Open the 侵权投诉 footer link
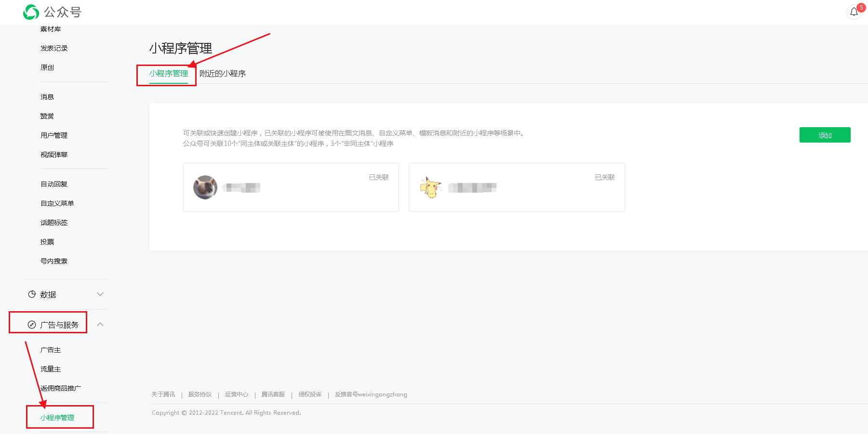Screen dimensions: 868x434 click(x=310, y=395)
